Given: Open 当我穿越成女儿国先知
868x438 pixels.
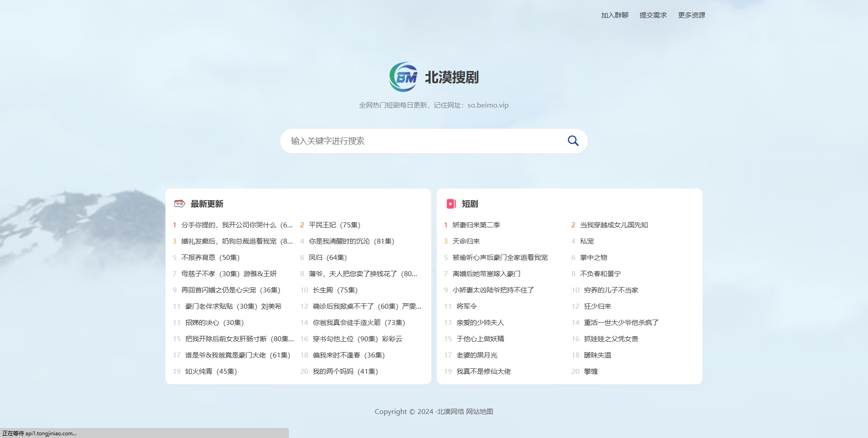Looking at the screenshot, I should click(x=614, y=225).
